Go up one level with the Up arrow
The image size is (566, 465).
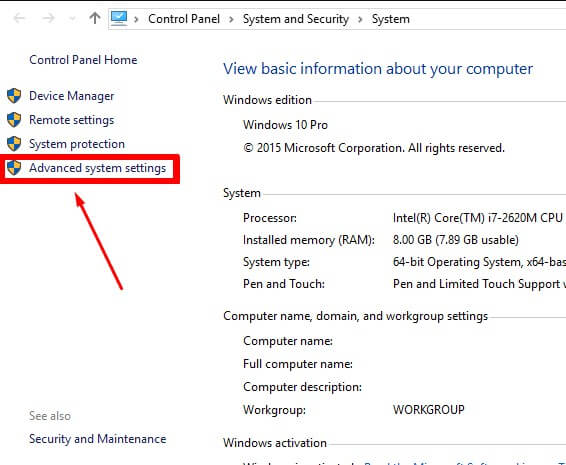(95, 18)
